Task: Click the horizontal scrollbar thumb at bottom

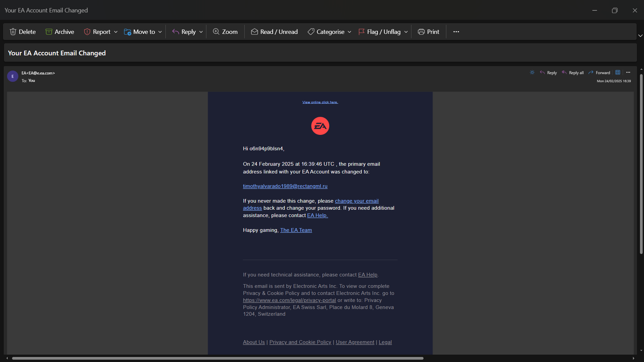Action: (218, 358)
